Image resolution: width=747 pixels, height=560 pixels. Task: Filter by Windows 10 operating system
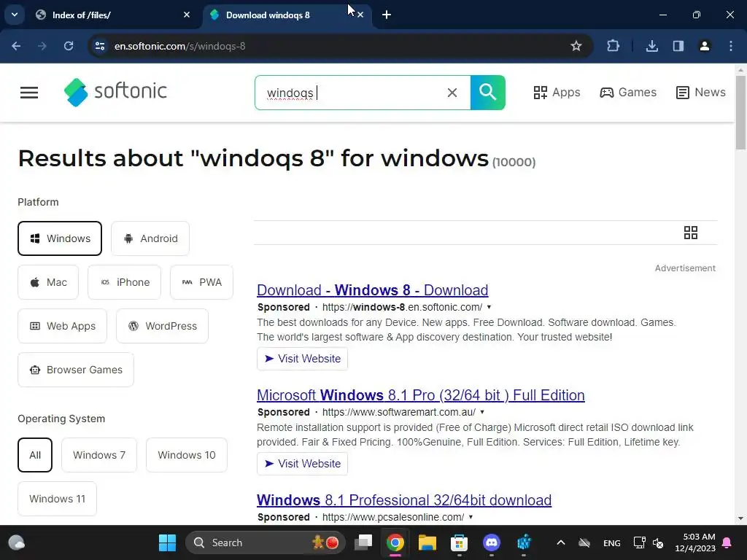(x=187, y=455)
